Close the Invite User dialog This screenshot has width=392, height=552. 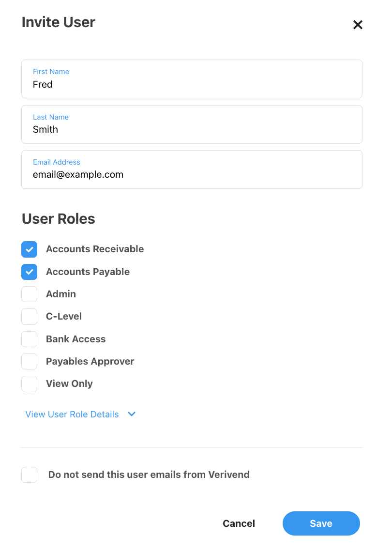point(358,24)
